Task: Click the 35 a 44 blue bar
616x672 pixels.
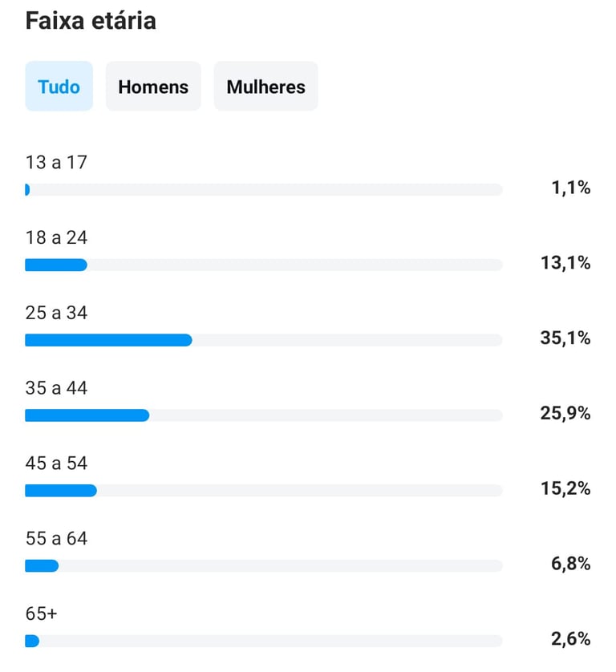Action: click(87, 415)
